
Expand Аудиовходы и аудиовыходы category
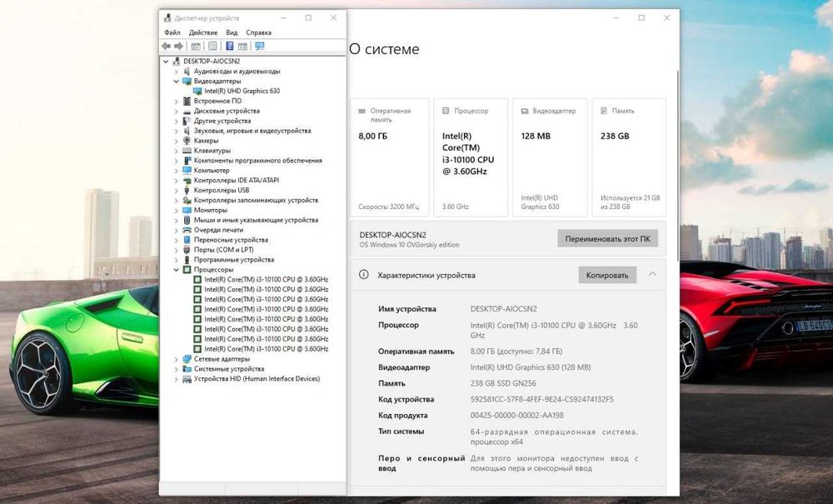tap(177, 71)
